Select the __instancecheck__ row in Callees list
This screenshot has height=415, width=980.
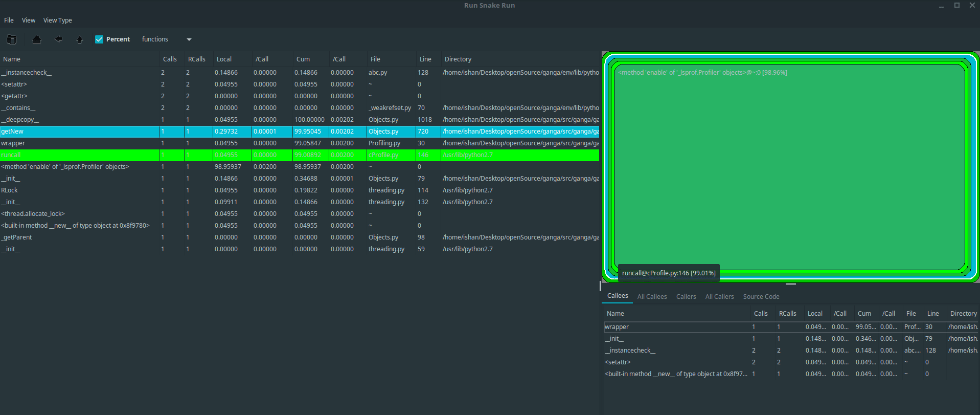point(791,351)
